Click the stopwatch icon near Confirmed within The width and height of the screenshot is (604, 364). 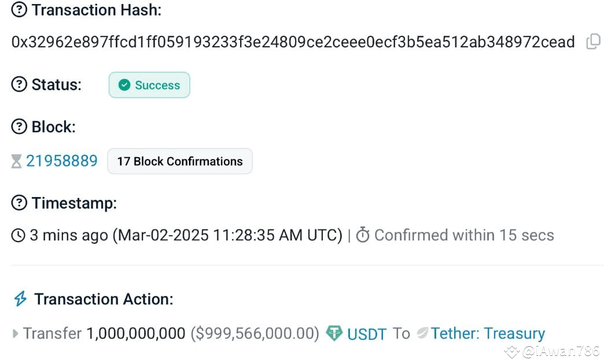363,235
